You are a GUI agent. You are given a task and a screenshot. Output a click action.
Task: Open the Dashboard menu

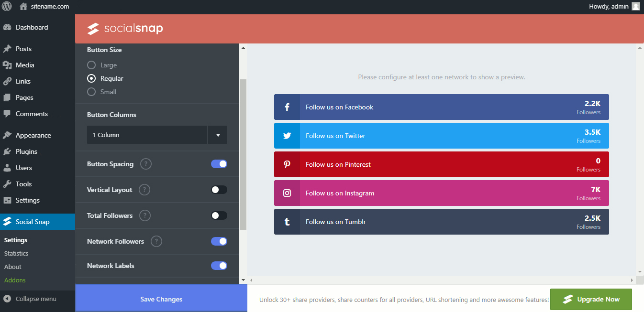click(x=37, y=27)
